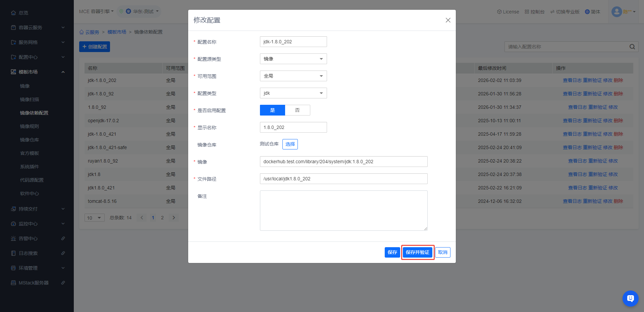
Task: Select 是 to enable the configuration
Action: point(272,110)
